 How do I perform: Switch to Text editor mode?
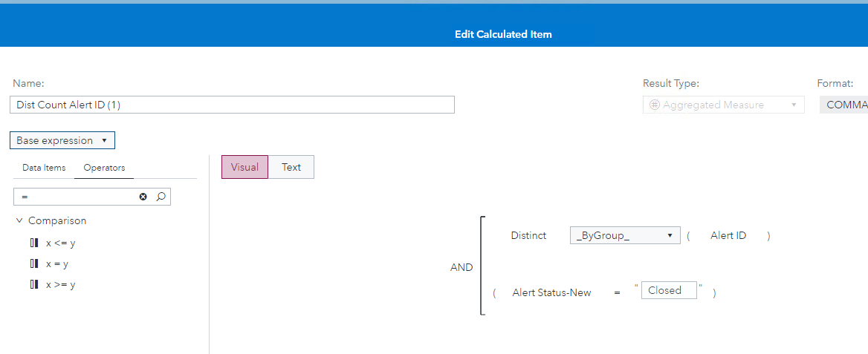pos(291,167)
